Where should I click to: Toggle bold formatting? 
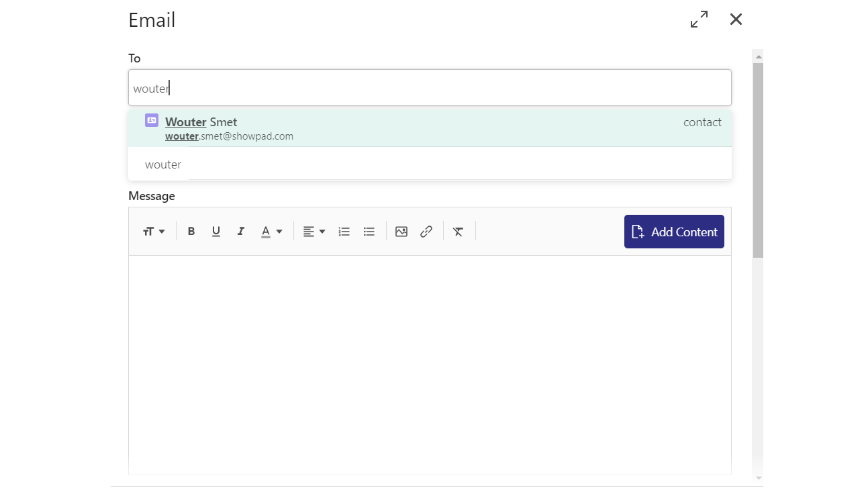tap(191, 231)
